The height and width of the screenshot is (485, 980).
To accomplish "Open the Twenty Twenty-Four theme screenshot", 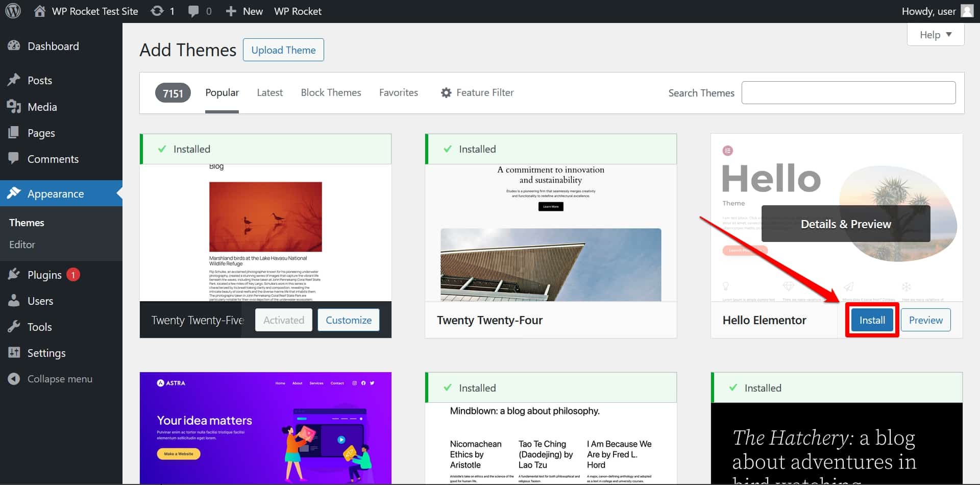I will point(551,233).
